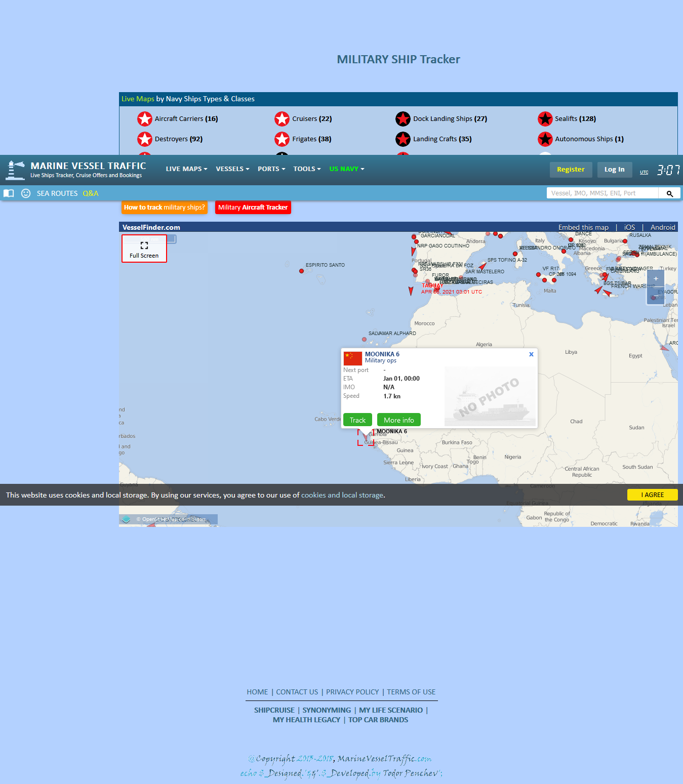The width and height of the screenshot is (683, 784).
Task: Click the magnifier search icon
Action: click(x=669, y=193)
